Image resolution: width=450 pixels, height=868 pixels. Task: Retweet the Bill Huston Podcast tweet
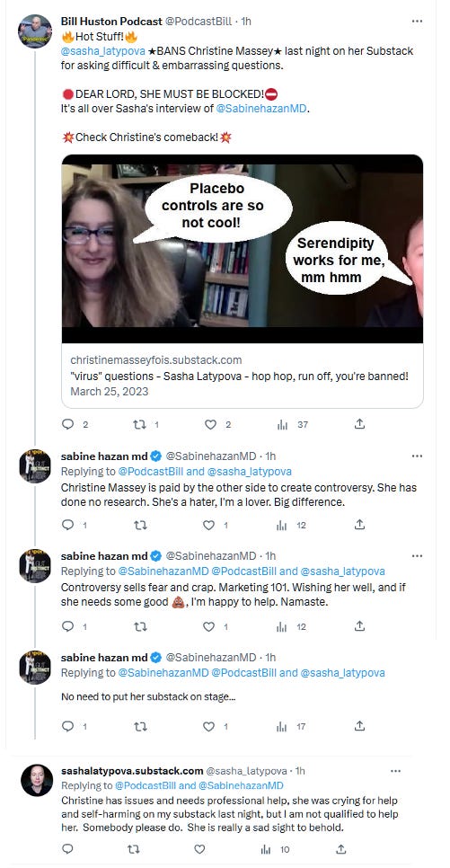[x=140, y=425]
